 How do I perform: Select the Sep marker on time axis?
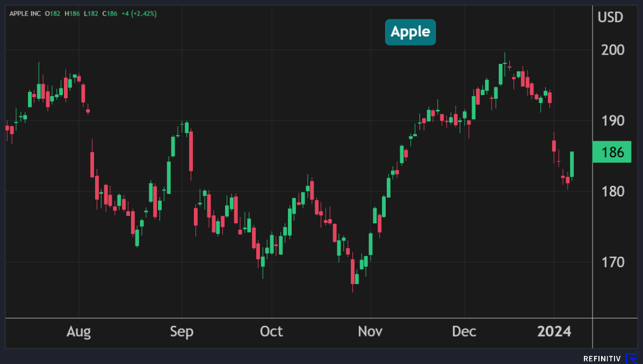(182, 332)
